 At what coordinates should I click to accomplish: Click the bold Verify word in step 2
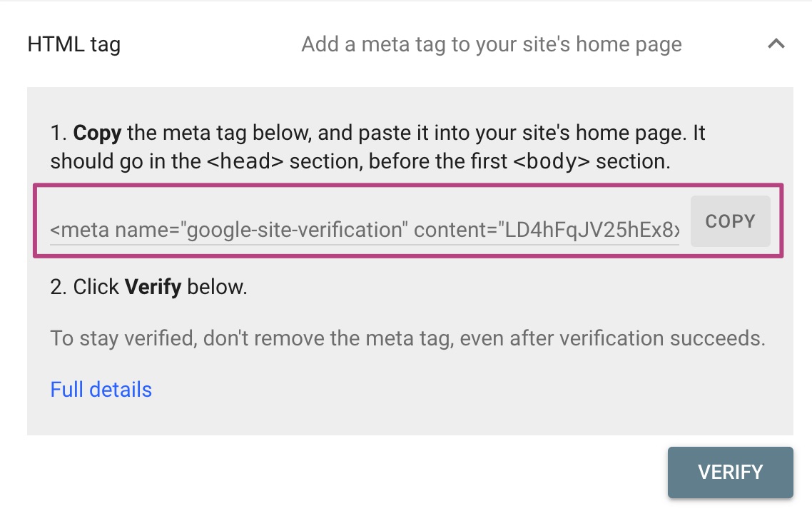point(153,288)
